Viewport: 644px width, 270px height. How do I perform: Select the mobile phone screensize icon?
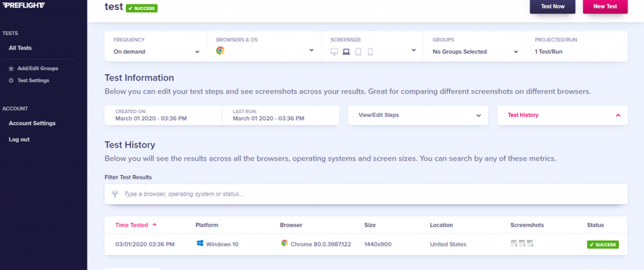coord(370,52)
